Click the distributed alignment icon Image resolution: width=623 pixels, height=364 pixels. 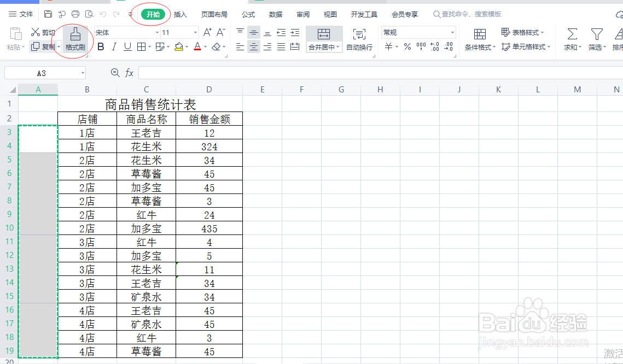pyautogui.click(x=295, y=47)
